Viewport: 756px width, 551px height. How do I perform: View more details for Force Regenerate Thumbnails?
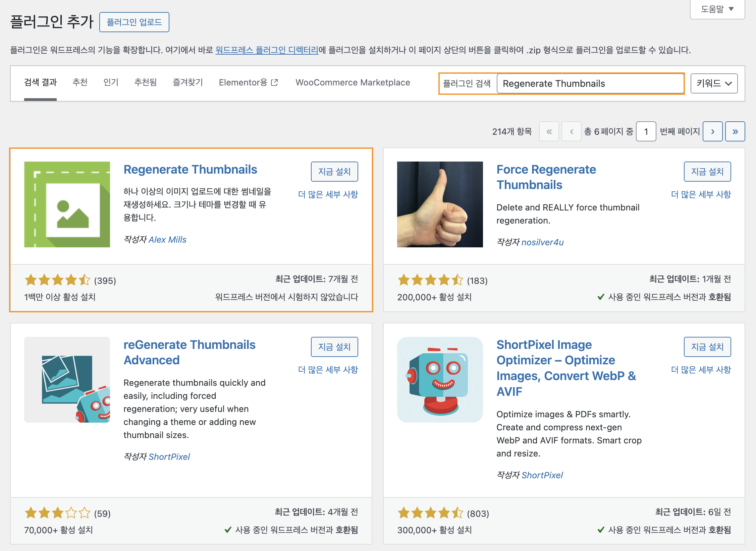point(701,194)
